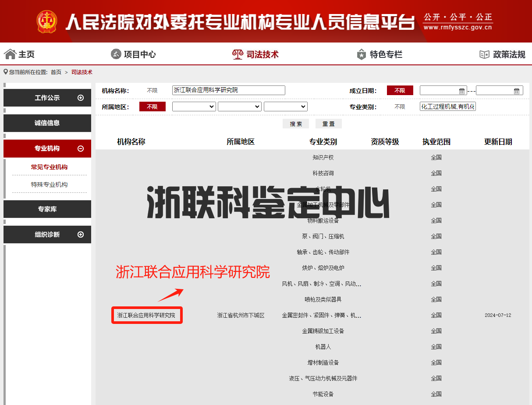532x405 pixels.
Task: Click the 机构名称 column header
Action: (x=131, y=142)
